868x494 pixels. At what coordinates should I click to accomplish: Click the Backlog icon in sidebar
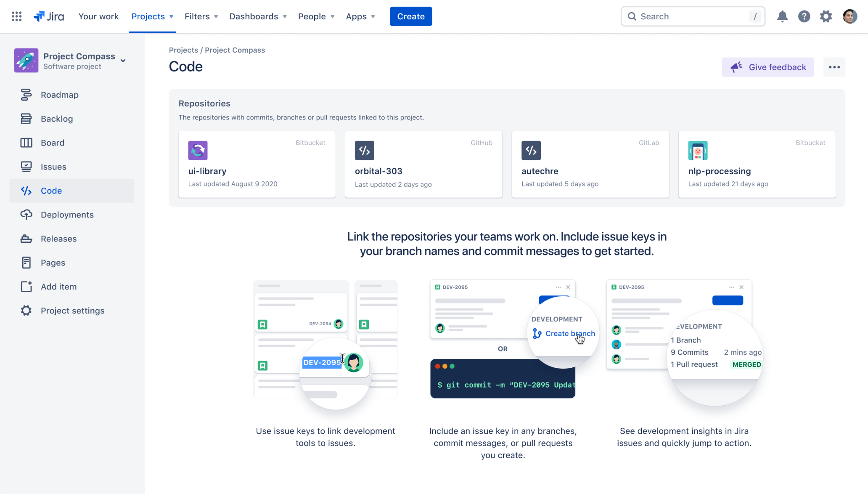26,118
